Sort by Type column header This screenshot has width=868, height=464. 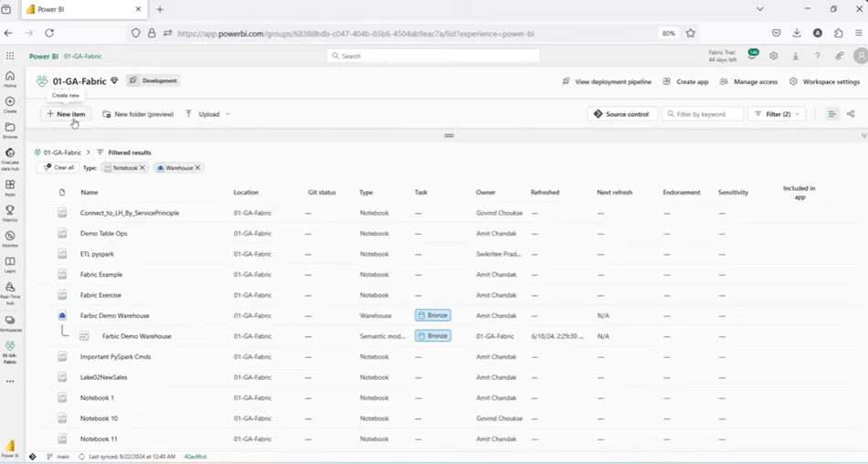coord(365,192)
